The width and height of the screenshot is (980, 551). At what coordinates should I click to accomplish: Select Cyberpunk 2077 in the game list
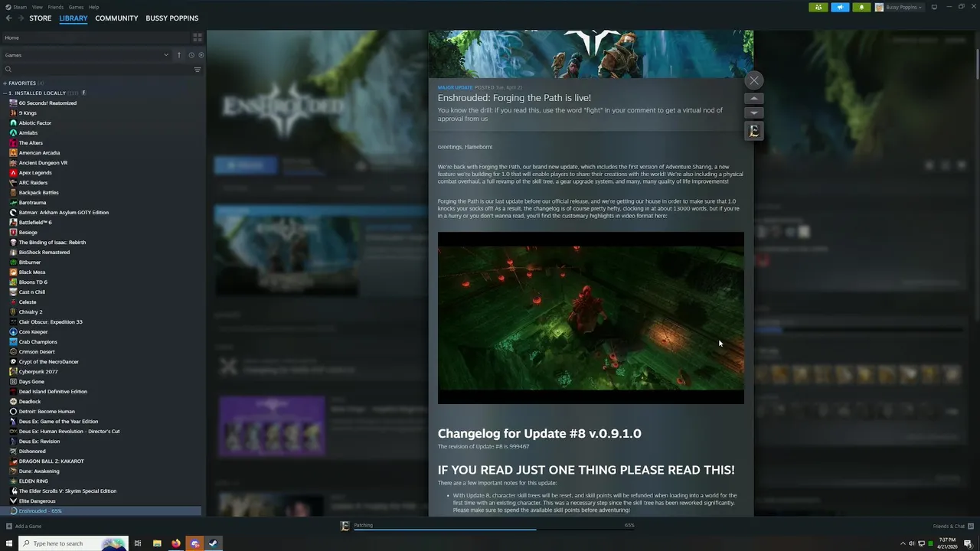(x=38, y=372)
